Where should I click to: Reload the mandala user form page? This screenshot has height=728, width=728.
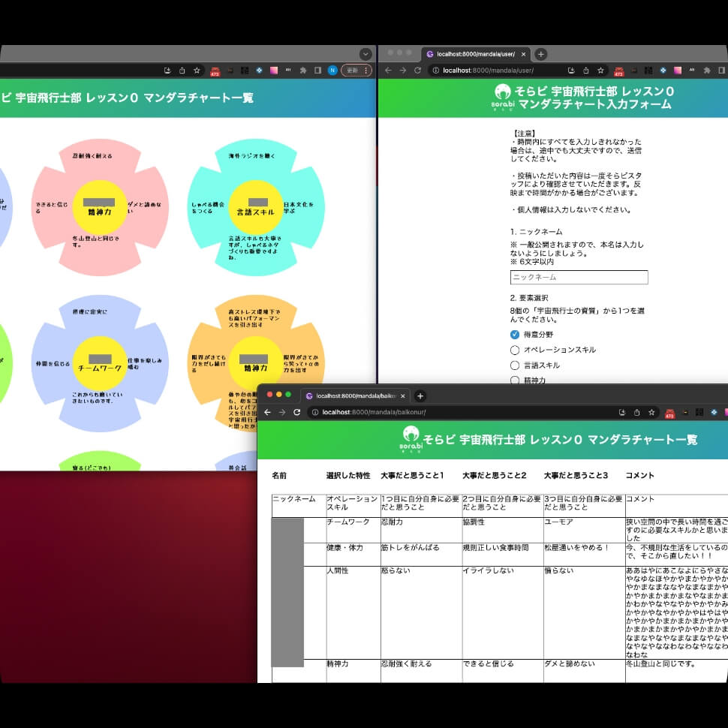(418, 71)
